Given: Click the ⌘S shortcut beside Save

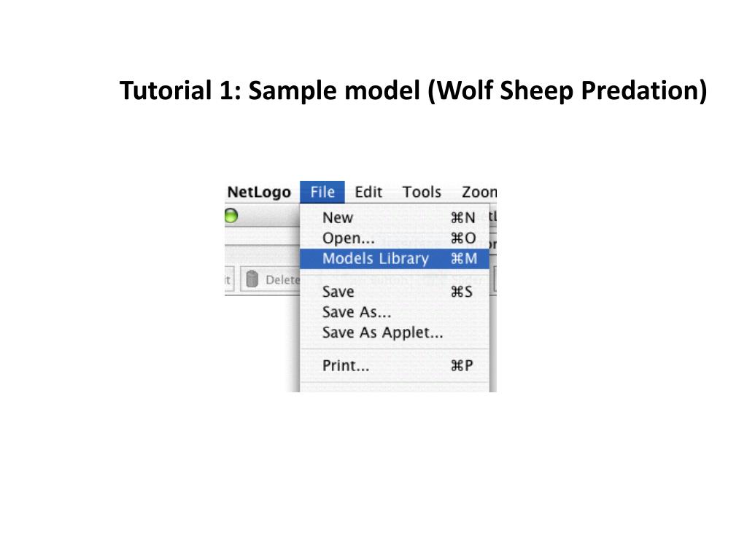Looking at the screenshot, I should click(x=462, y=292).
